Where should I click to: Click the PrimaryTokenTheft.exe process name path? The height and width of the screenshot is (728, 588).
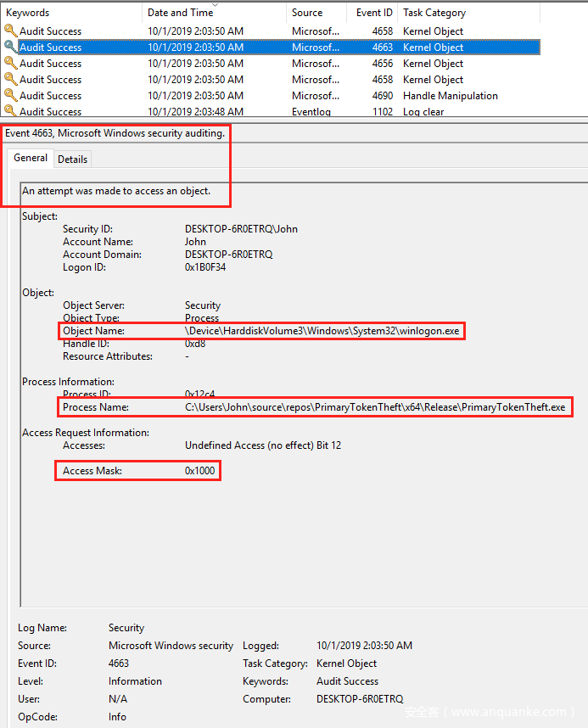click(x=374, y=407)
